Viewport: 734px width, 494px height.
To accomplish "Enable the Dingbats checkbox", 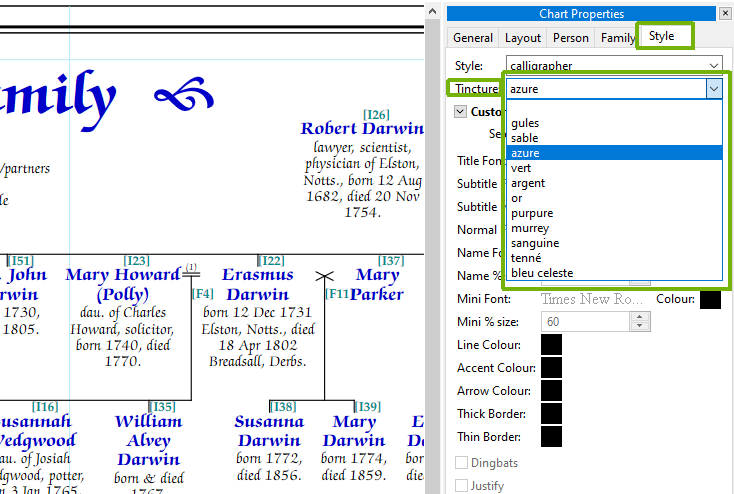I will pyautogui.click(x=461, y=463).
